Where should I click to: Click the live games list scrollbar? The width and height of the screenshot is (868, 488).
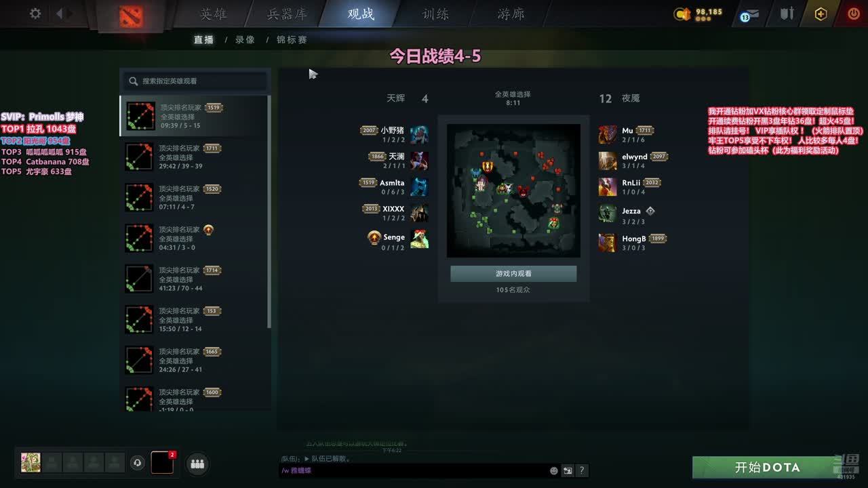[269, 211]
